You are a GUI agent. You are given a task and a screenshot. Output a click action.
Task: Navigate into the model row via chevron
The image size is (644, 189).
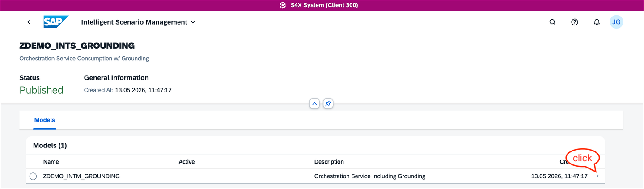(x=598, y=176)
